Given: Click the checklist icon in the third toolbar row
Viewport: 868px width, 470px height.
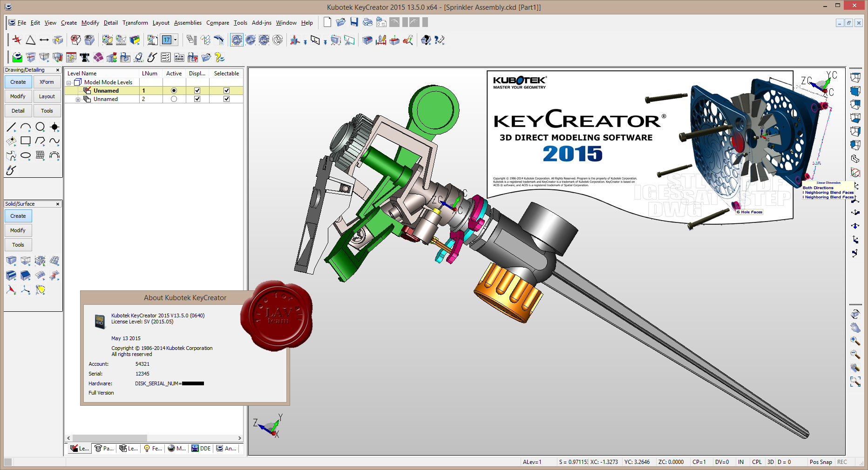Looking at the screenshot, I should [165, 58].
